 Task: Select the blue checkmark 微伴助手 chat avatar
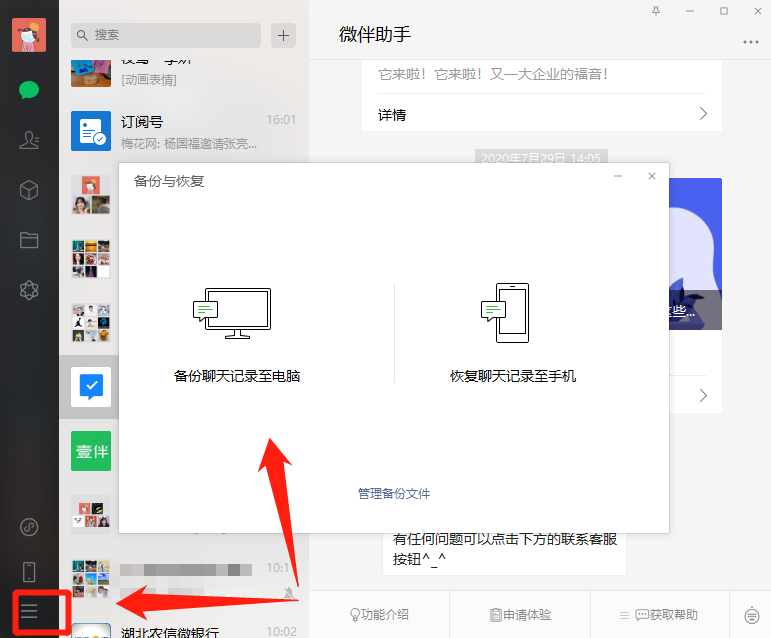click(91, 387)
